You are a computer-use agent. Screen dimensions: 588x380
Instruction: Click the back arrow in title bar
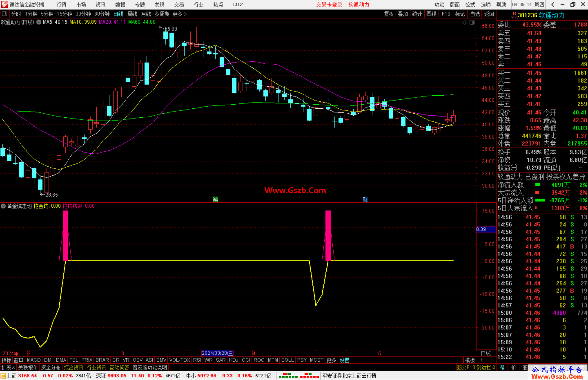coord(553,4)
